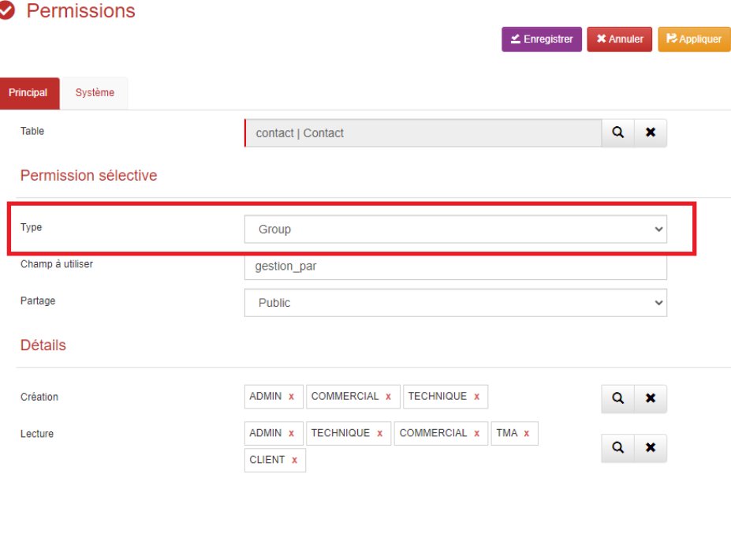Image resolution: width=731 pixels, height=560 pixels.
Task: Open search for Lecture groups
Action: click(617, 447)
